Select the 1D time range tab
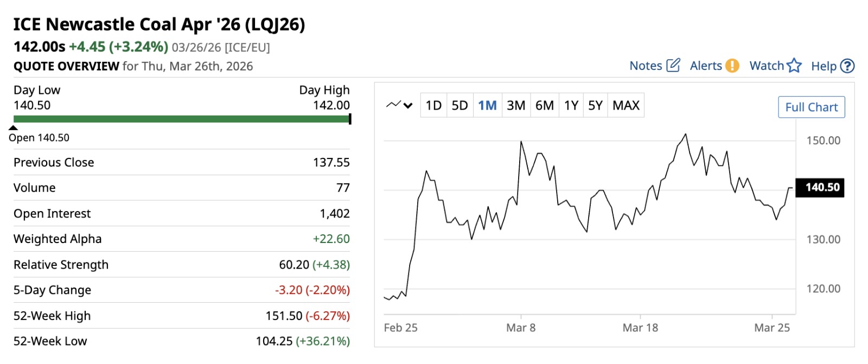This screenshot has width=868, height=364. pyautogui.click(x=433, y=105)
